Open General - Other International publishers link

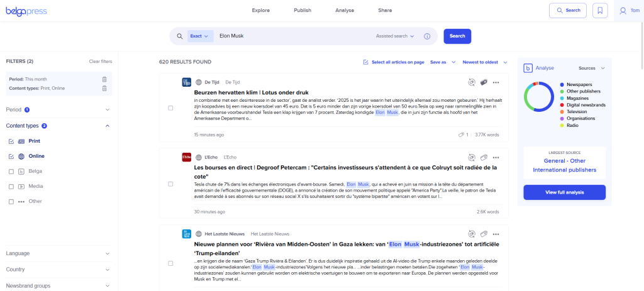(564, 165)
